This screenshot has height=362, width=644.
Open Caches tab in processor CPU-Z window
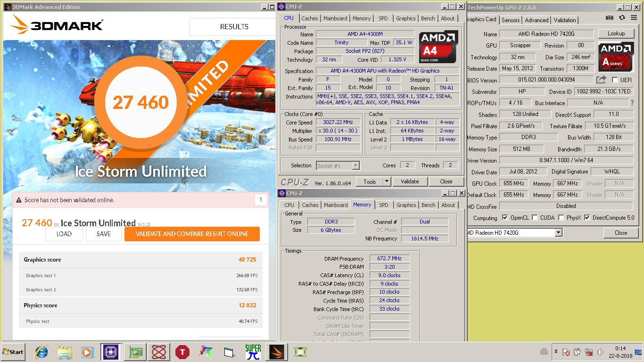(x=310, y=18)
